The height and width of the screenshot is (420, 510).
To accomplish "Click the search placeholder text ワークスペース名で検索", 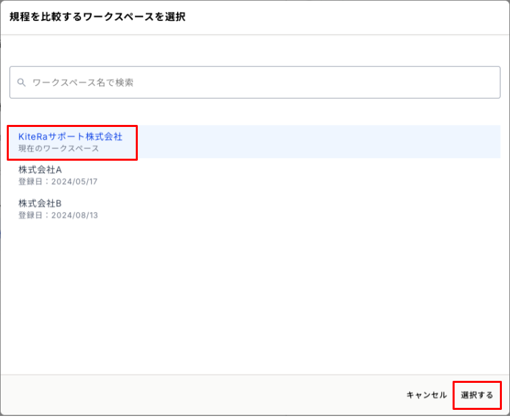I will [83, 82].
